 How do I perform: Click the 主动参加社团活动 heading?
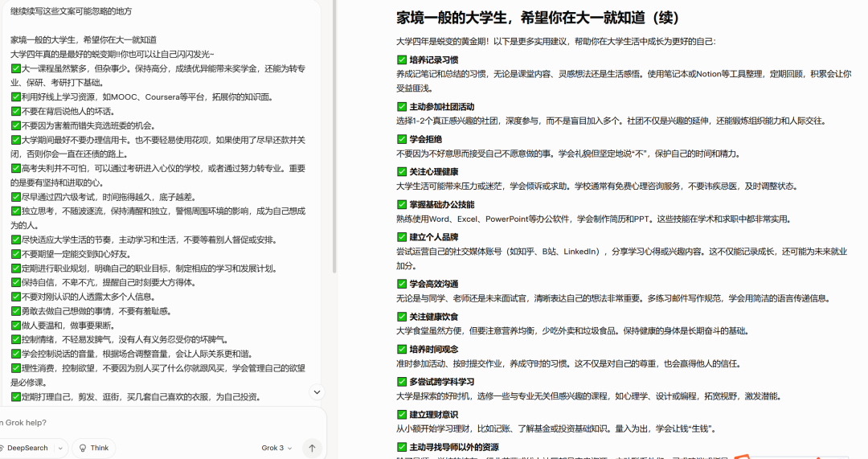(441, 107)
